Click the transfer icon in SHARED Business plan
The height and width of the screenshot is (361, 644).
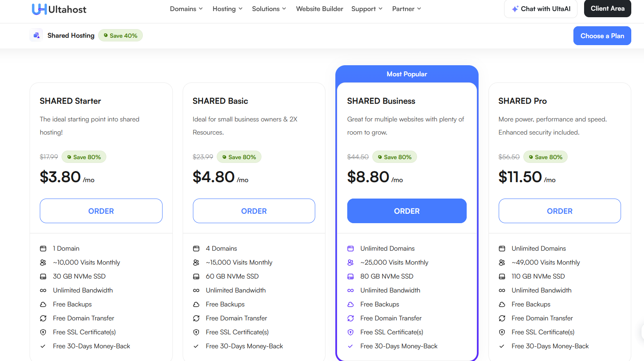tap(351, 318)
